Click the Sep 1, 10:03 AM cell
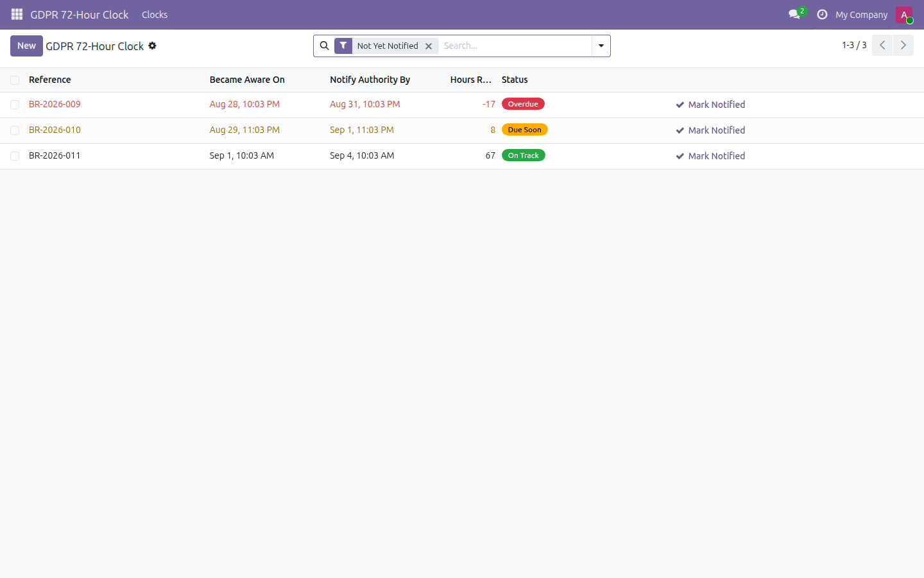The width and height of the screenshot is (924, 578). (242, 155)
